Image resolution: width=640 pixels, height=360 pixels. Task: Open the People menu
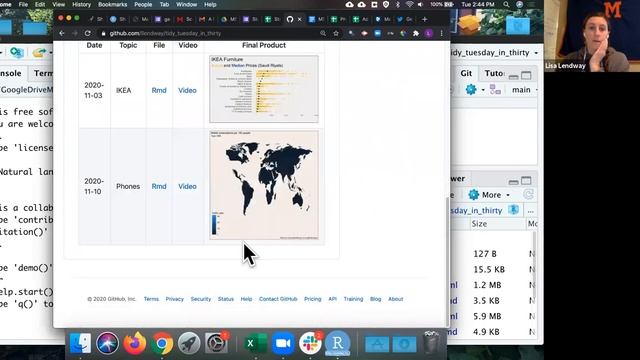coord(143,4)
